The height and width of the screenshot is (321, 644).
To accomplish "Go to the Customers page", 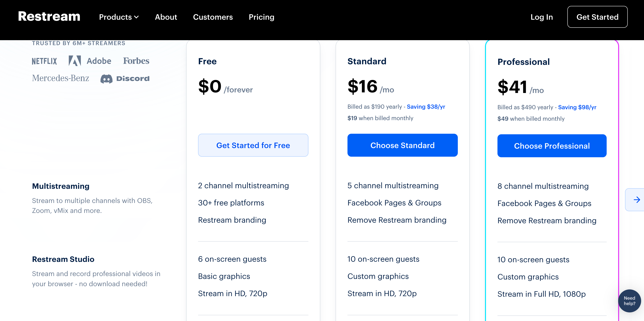I will [213, 17].
